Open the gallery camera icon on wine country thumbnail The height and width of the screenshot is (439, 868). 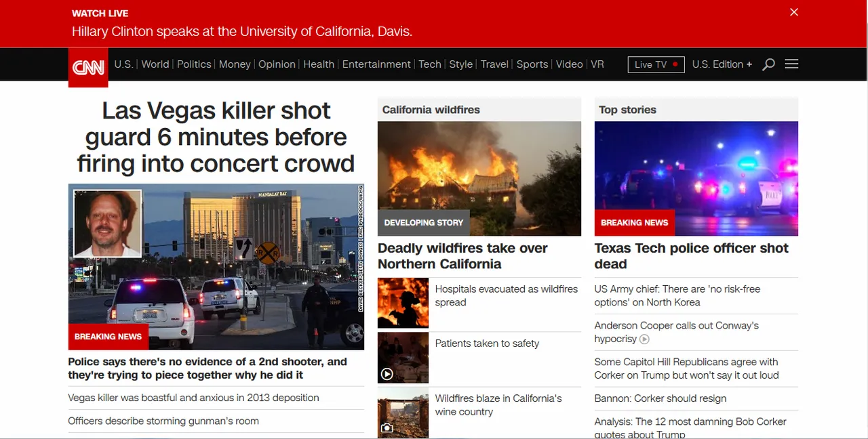click(x=387, y=427)
